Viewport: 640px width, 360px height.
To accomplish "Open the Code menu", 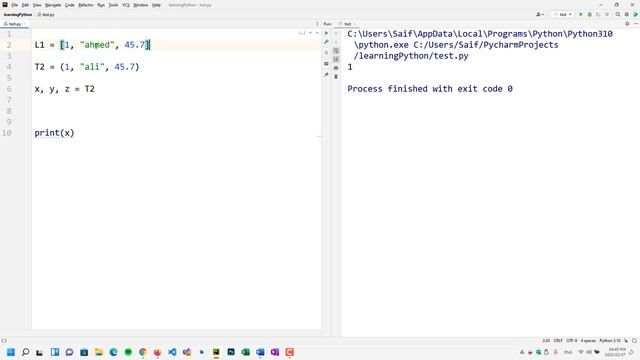I will coord(70,5).
